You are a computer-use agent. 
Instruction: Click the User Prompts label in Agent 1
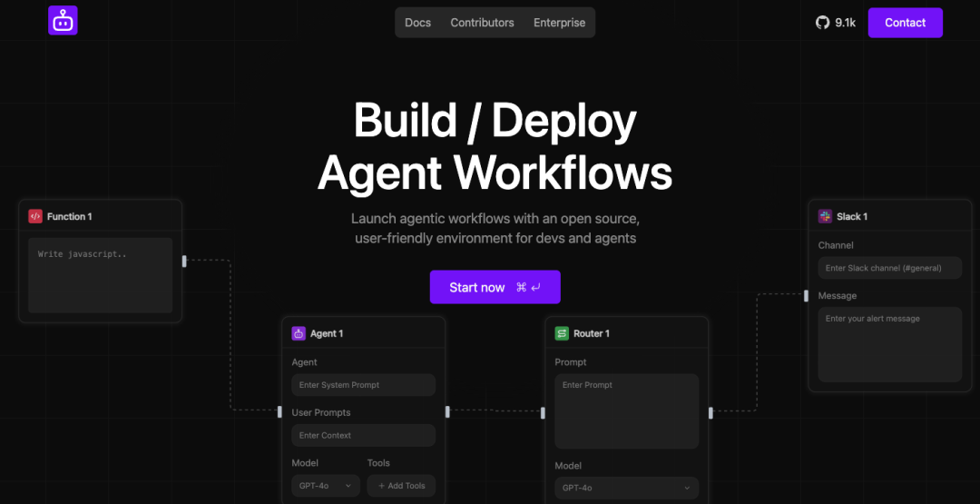point(320,412)
